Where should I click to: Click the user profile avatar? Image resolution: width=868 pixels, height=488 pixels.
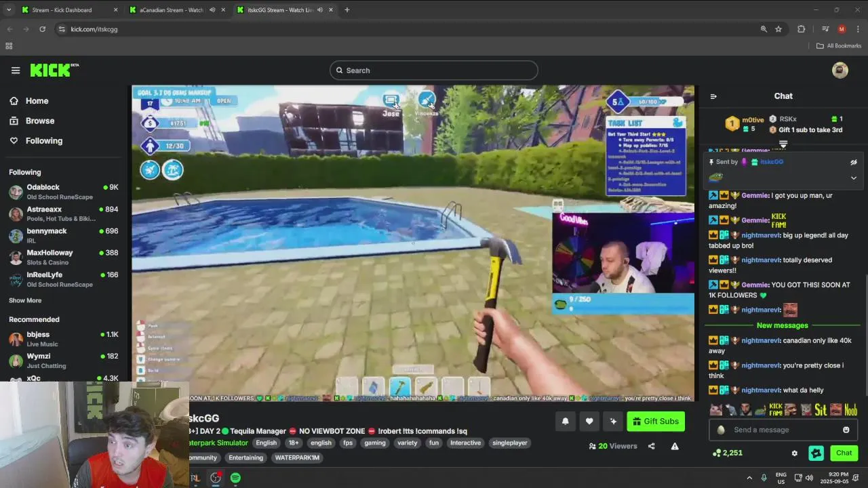coord(840,70)
